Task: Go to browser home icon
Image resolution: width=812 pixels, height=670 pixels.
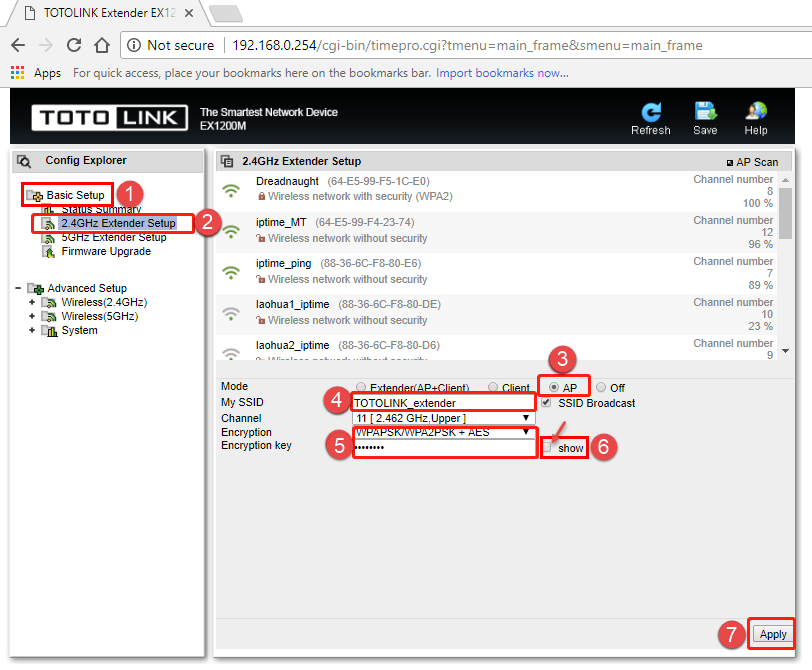Action: click(102, 46)
